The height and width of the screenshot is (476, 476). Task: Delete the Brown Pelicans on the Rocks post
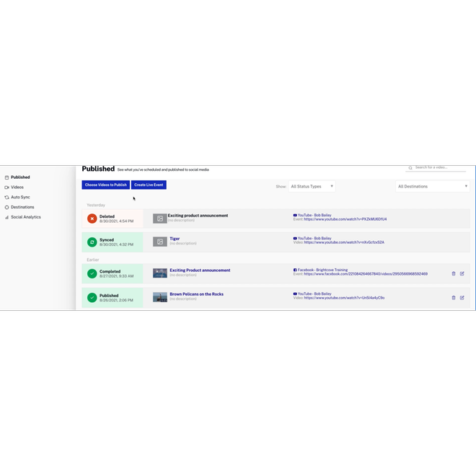(x=454, y=297)
